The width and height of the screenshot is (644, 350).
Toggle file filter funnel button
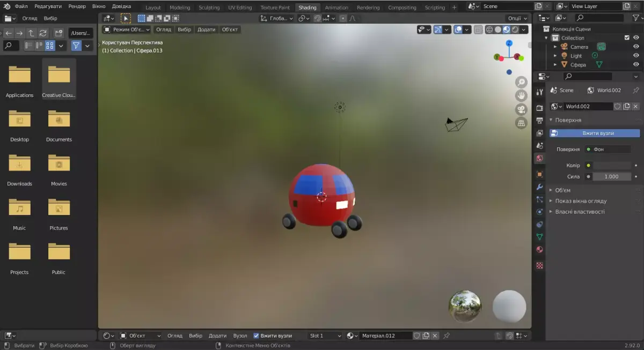coord(76,46)
